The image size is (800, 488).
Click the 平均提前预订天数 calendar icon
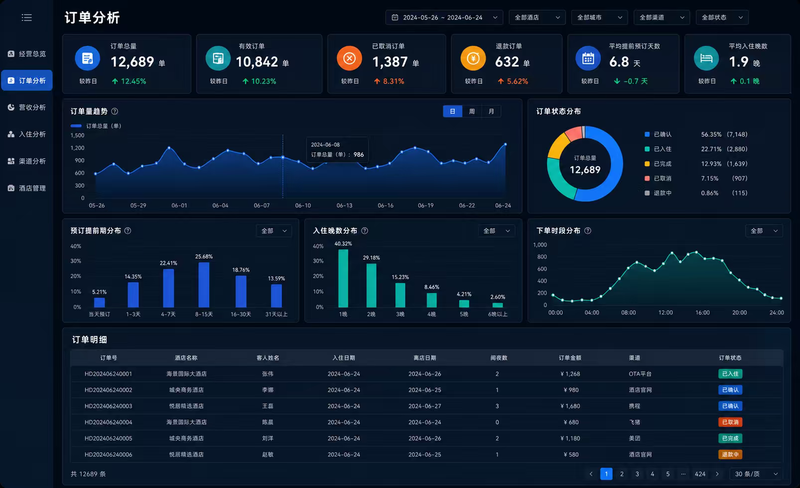point(588,58)
